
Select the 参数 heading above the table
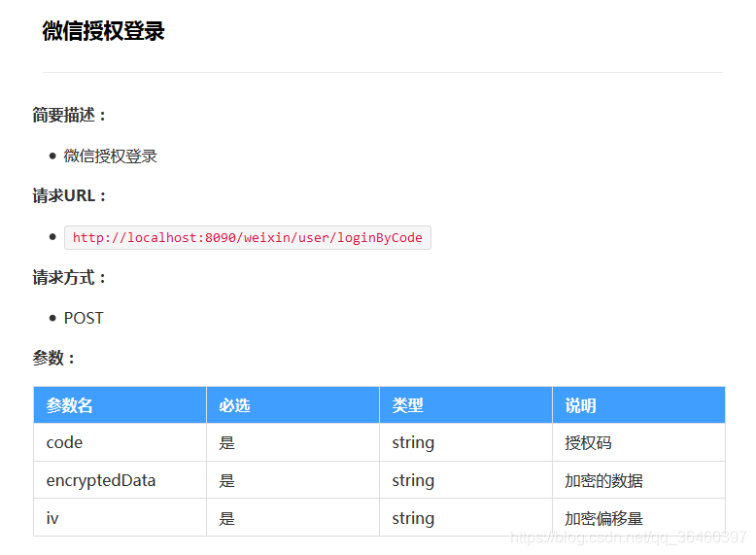pyautogui.click(x=53, y=359)
